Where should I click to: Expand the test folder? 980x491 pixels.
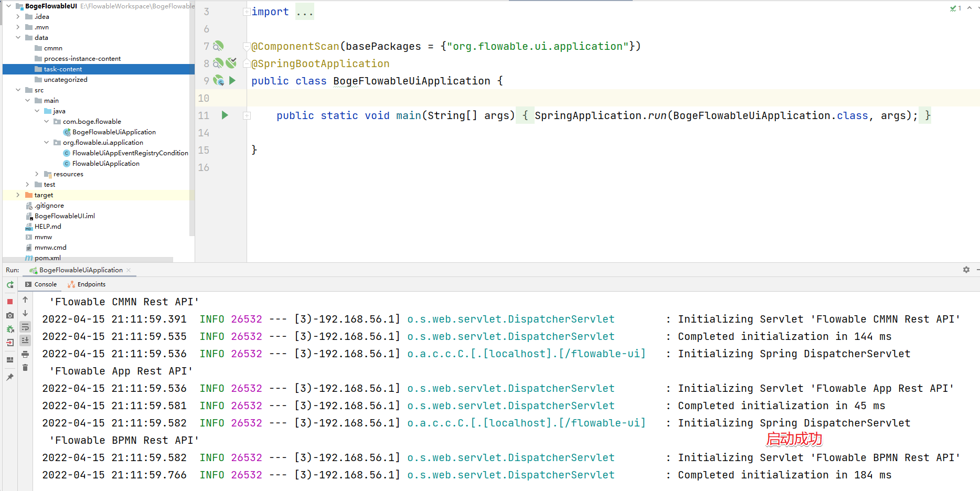[x=27, y=185]
